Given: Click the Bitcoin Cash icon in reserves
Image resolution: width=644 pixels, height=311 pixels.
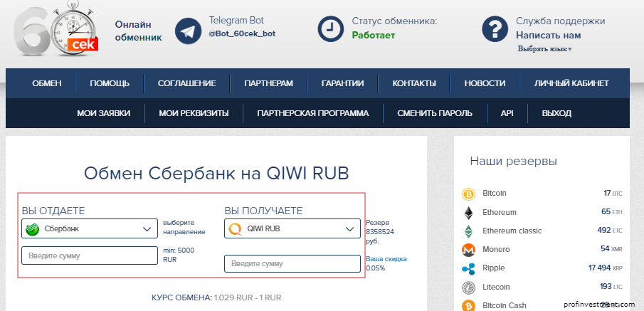Looking at the screenshot, I should point(468,305).
